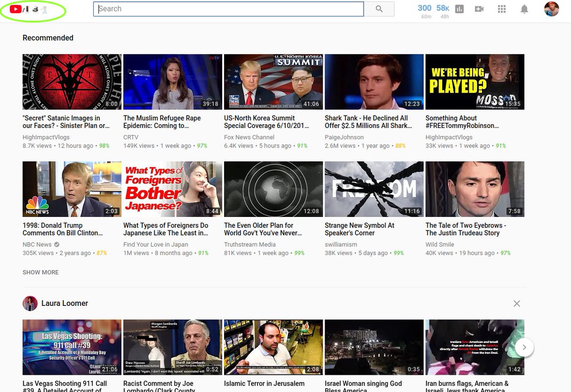Screen dimensions: 571x392
Task: Click Laura Loomer channel avatar
Action: click(30, 304)
